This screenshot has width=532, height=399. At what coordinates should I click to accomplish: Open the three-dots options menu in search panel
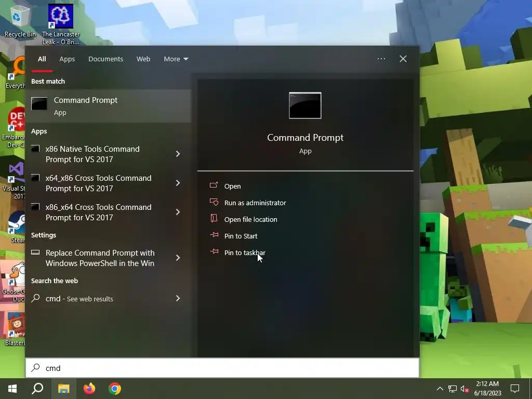[381, 59]
